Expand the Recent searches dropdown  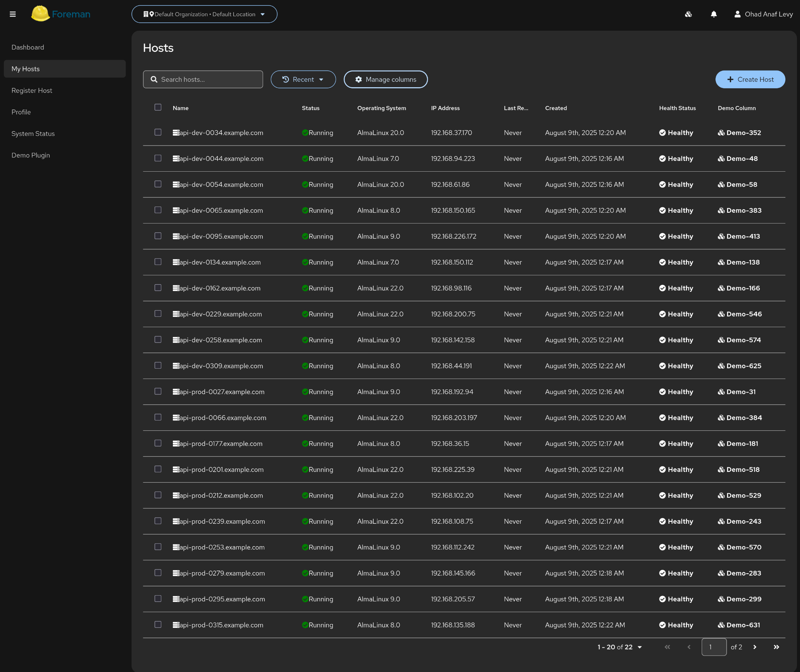point(303,79)
